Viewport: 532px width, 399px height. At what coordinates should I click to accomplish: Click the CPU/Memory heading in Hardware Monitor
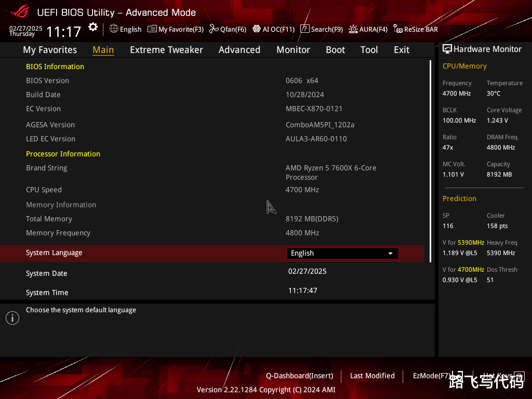[x=464, y=66]
